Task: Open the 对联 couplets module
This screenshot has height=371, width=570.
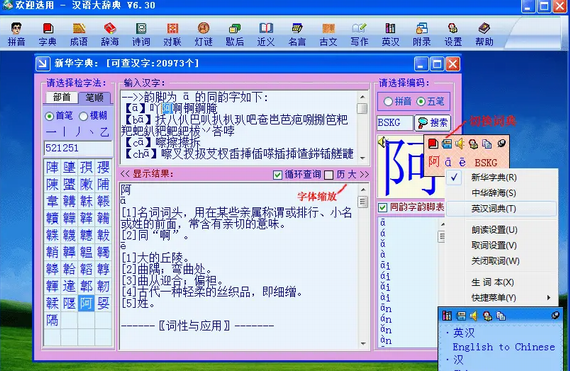Action: point(172,34)
